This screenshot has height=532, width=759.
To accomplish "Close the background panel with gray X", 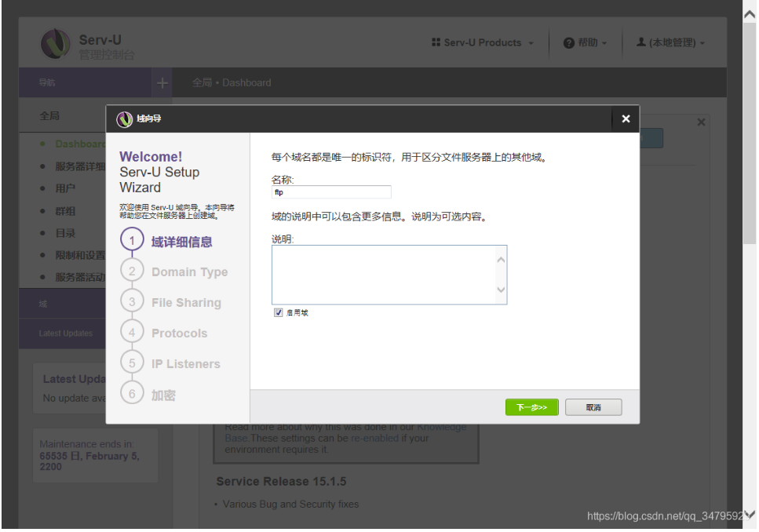I will point(701,122).
